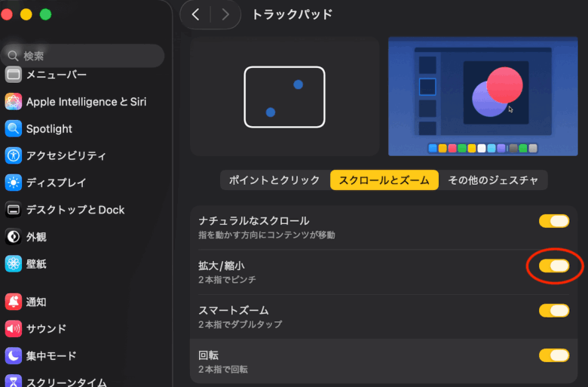Viewport: 588px width, 387px height.
Task: Open 壁紙 wallpaper settings icon
Action: [x=14, y=264]
